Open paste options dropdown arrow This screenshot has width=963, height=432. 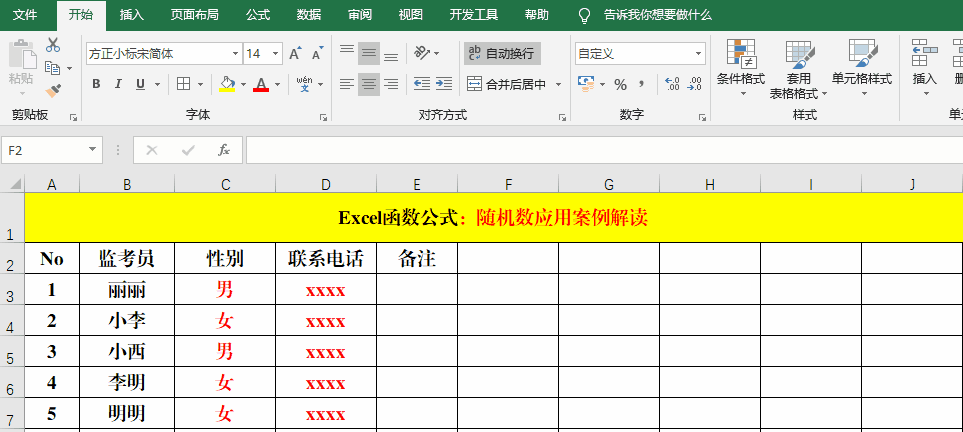click(x=23, y=93)
